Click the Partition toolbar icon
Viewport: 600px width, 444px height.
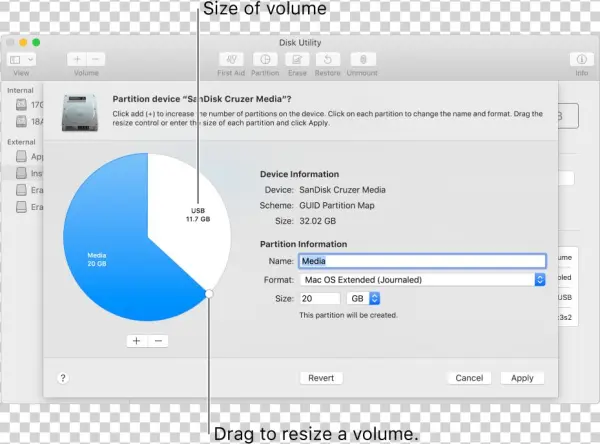pos(265,60)
